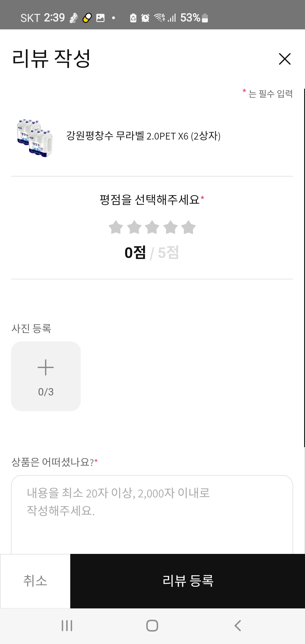This screenshot has width=305, height=644.
Task: Select the first rating star
Action: 116,227
